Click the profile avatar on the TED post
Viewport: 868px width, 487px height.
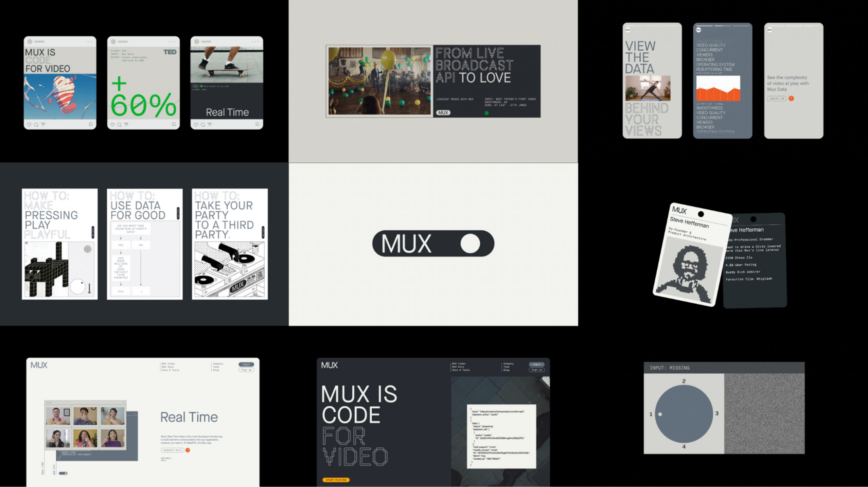pyautogui.click(x=113, y=42)
